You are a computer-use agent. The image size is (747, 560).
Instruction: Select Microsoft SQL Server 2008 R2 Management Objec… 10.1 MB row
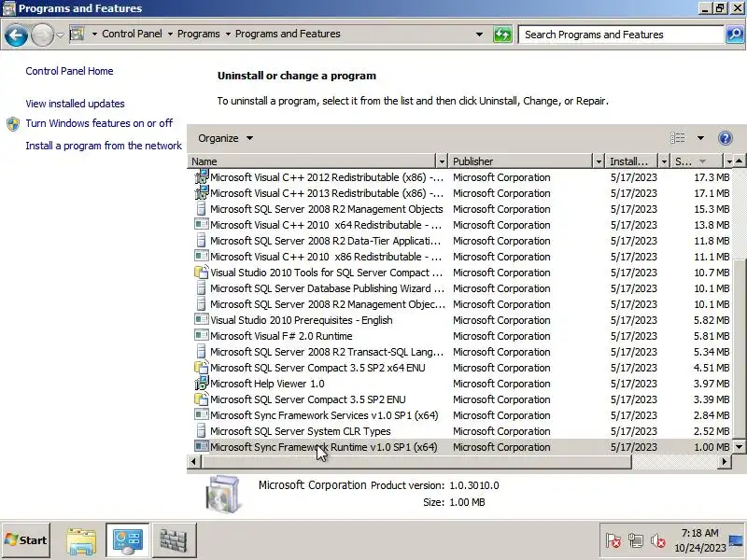pos(461,304)
